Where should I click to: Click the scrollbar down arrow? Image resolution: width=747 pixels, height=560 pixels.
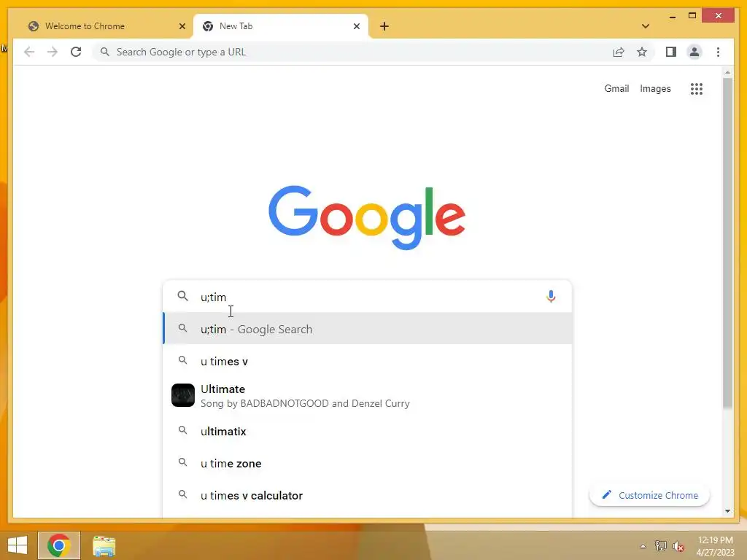coord(727,511)
